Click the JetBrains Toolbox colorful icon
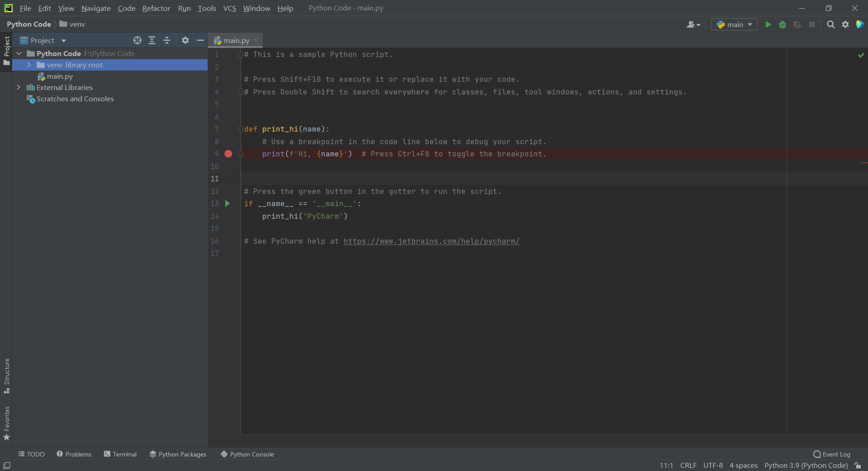The image size is (868, 471). click(x=860, y=24)
